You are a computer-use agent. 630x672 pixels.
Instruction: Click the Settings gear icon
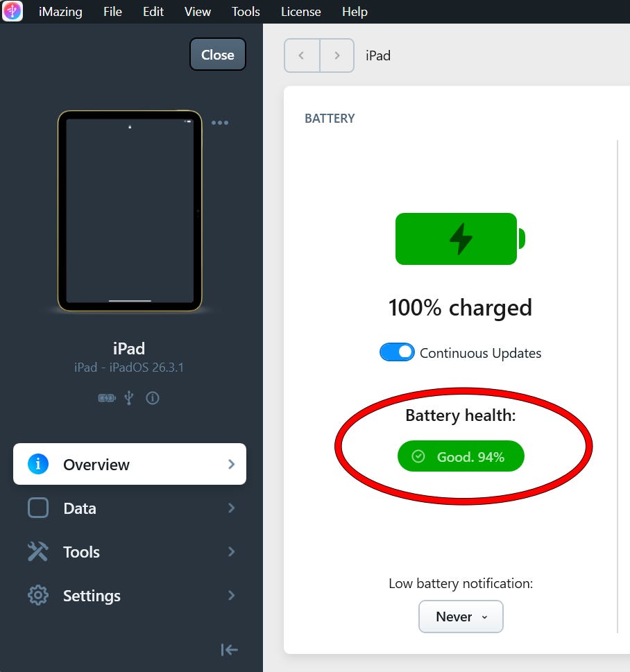tap(37, 595)
